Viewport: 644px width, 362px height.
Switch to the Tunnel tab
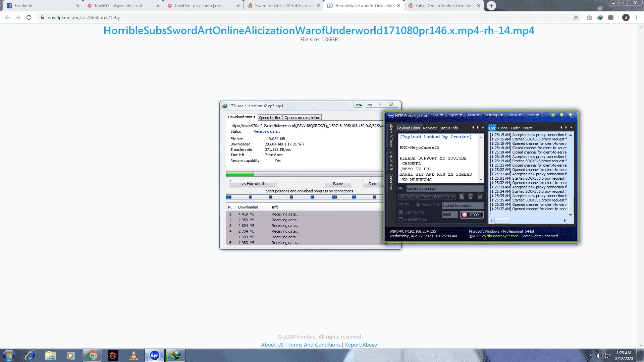(503, 128)
